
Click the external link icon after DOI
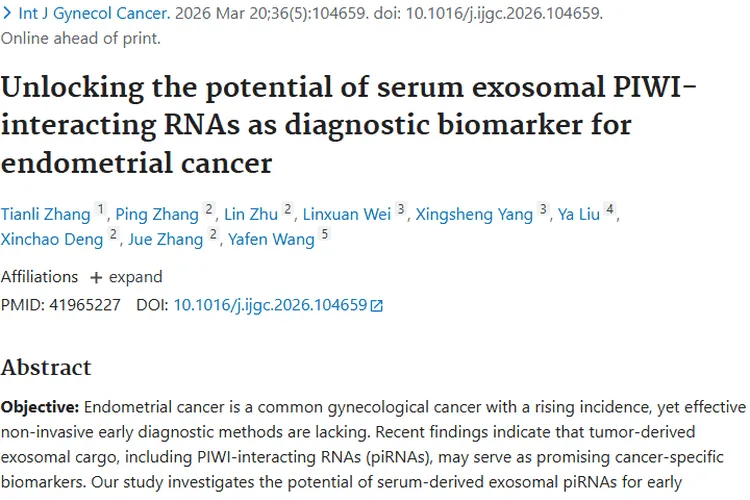coord(377,306)
